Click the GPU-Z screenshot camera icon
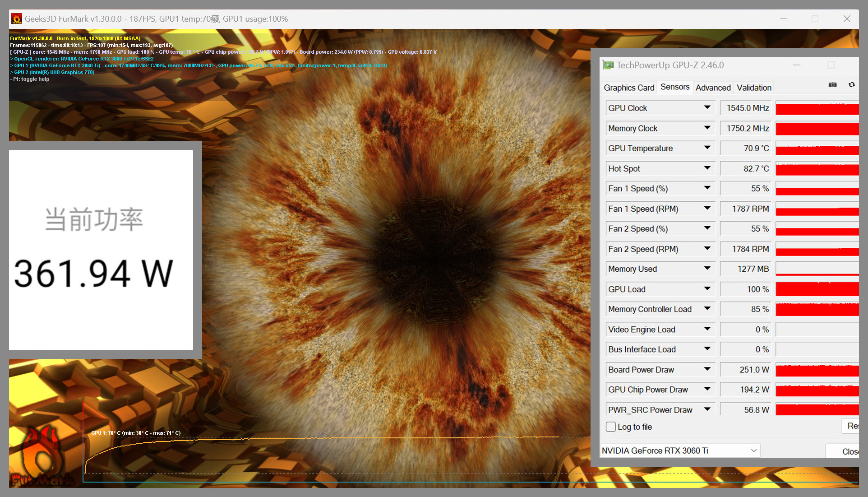 (832, 85)
